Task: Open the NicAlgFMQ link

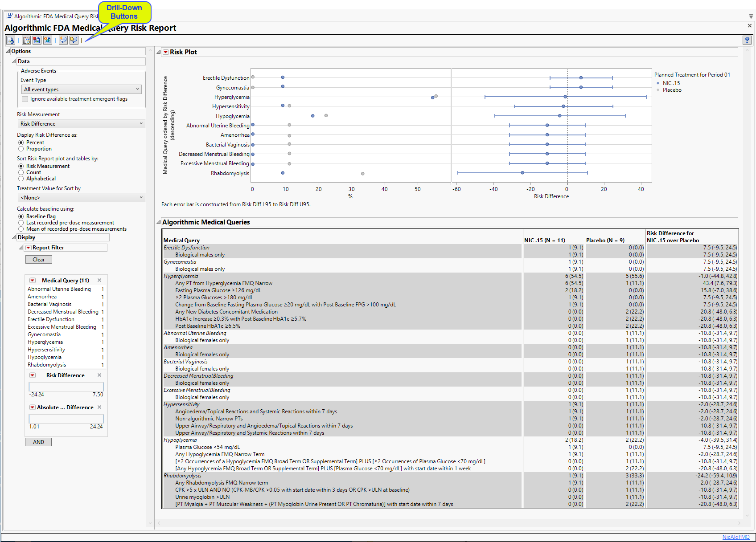Action: click(735, 537)
